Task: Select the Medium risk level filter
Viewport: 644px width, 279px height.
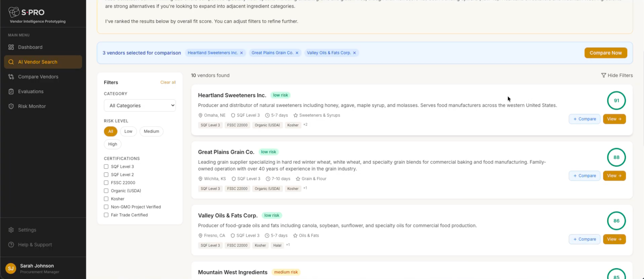Action: 151,131
